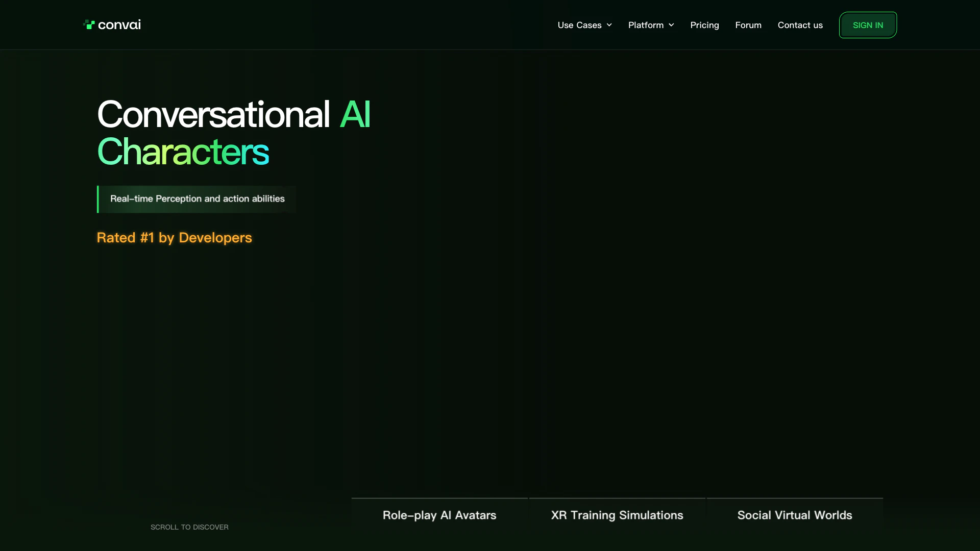980x551 pixels.
Task: Open the Social Virtual Worlds tab
Action: tap(795, 515)
